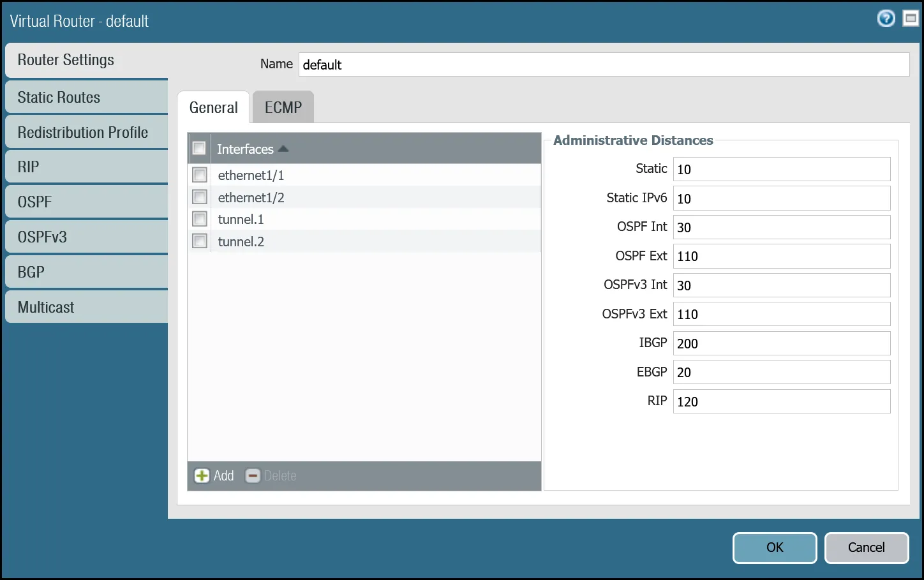Open help via the question mark icon

click(x=886, y=19)
